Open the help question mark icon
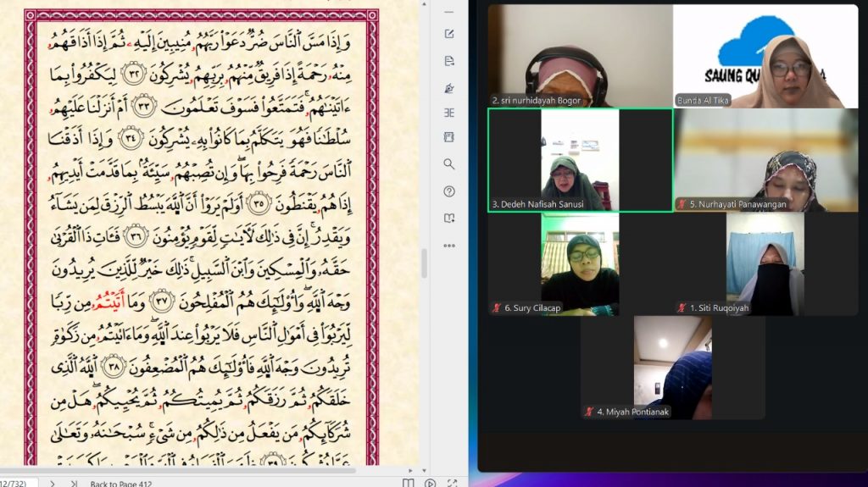Screen dimensions: 868x487 (x=449, y=191)
